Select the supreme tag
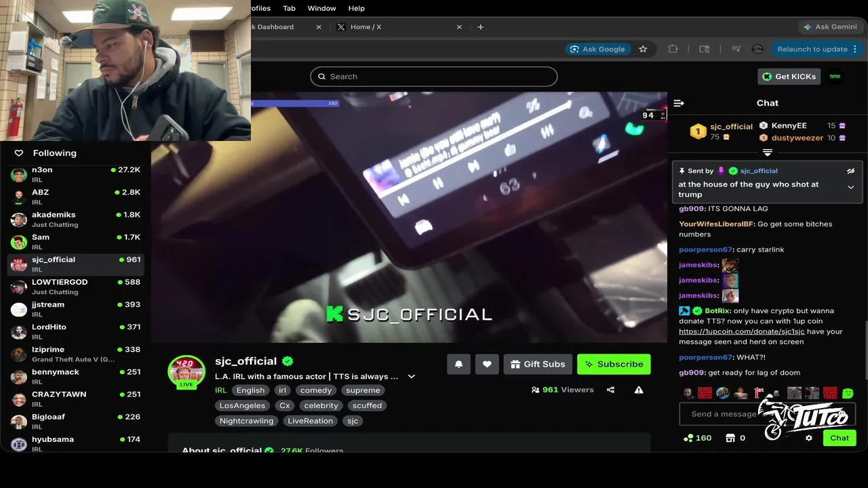868x488 pixels. tap(363, 390)
